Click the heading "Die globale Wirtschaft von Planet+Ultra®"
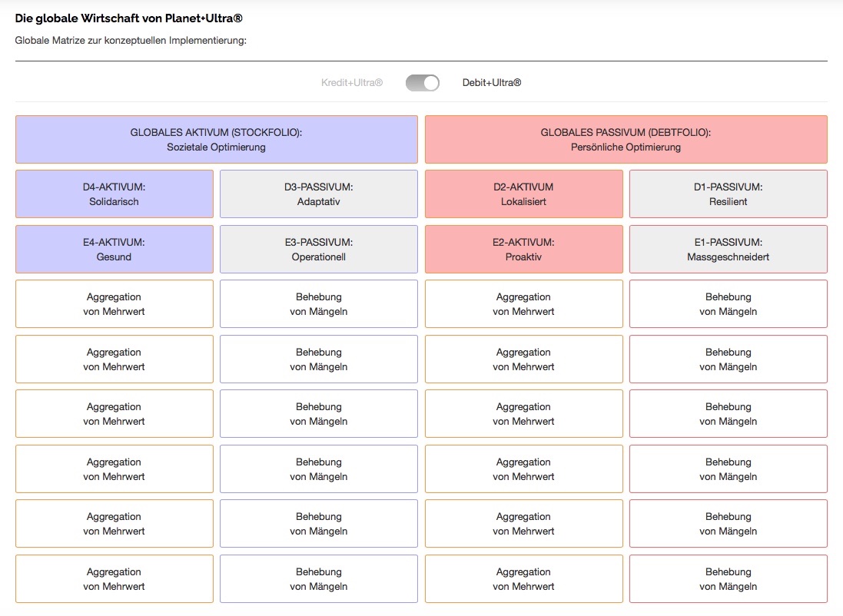This screenshot has width=843, height=616. [128, 18]
